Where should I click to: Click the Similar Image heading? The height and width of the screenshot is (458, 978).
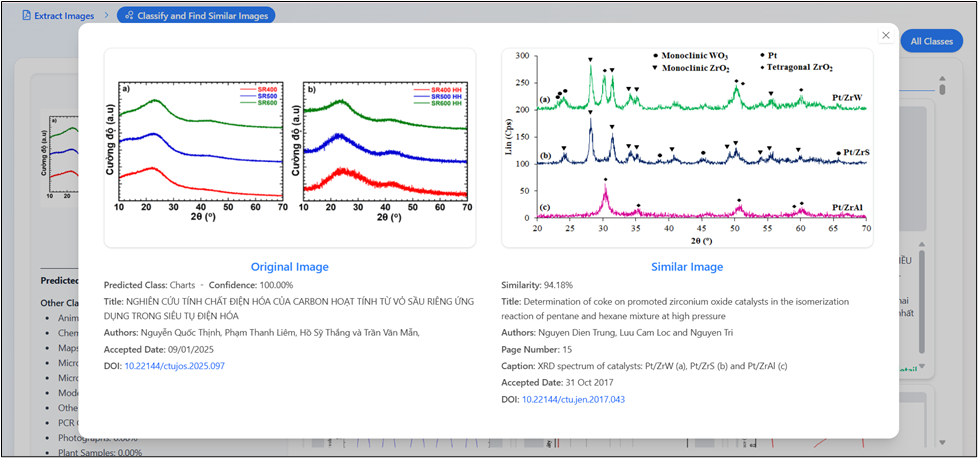click(687, 267)
